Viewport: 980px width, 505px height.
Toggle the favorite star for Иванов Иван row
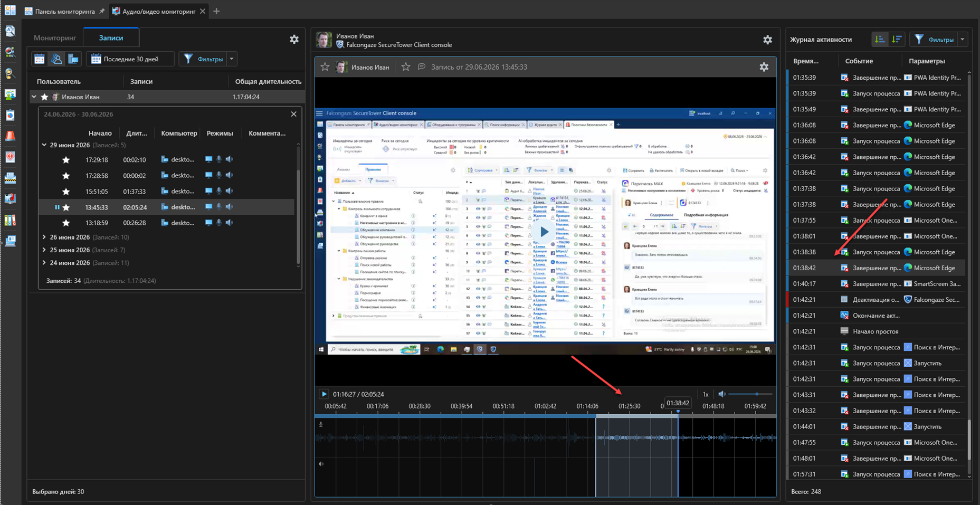[44, 97]
